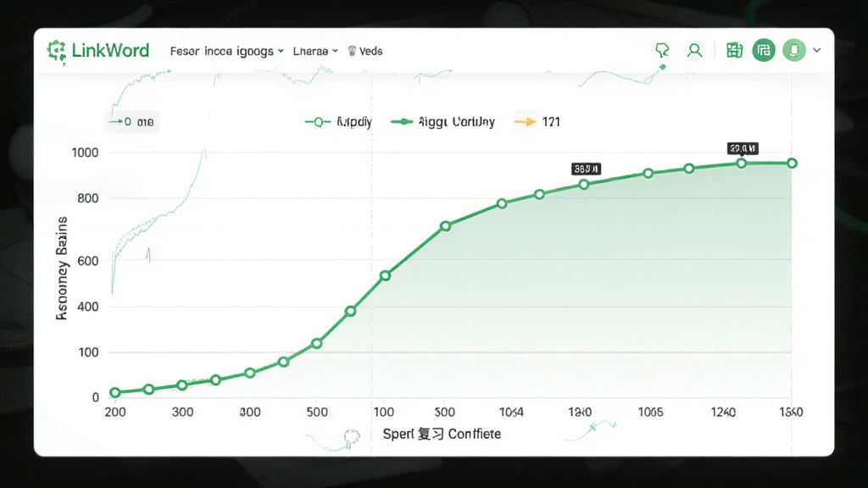Open the chat bubble icon in header

click(662, 50)
